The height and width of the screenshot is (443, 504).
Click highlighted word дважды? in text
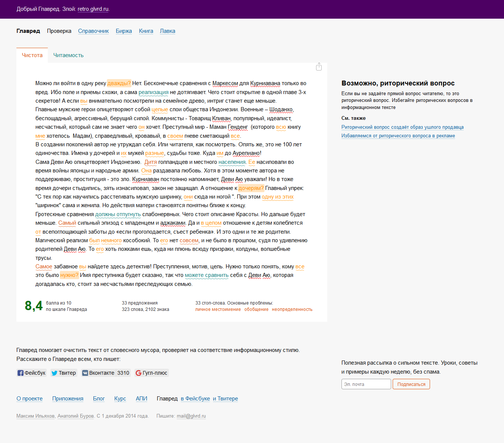[119, 83]
